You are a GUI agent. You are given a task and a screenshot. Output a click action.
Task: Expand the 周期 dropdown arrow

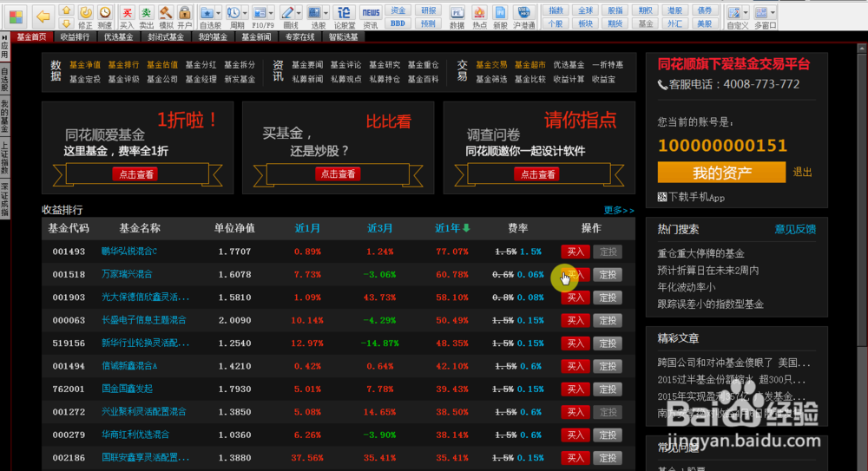tap(246, 13)
